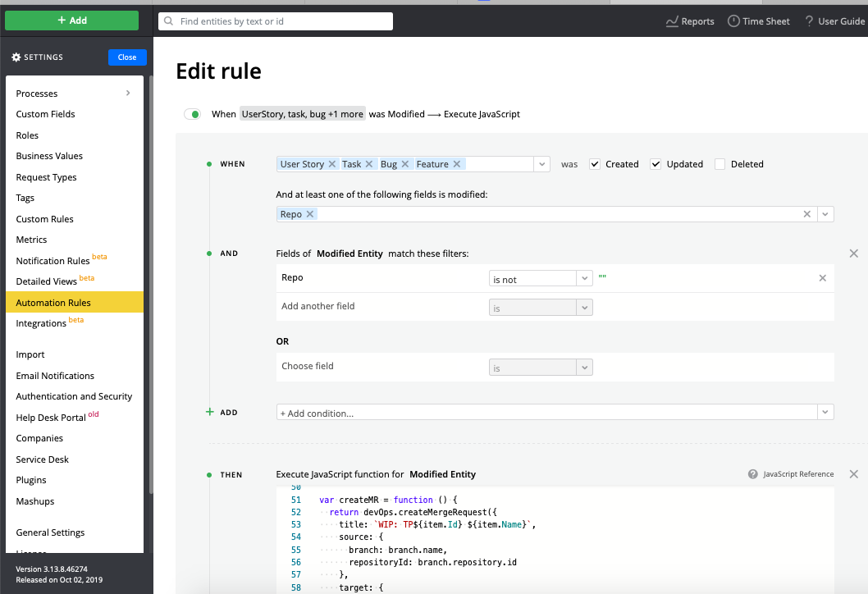Click the green Add button

72,21
